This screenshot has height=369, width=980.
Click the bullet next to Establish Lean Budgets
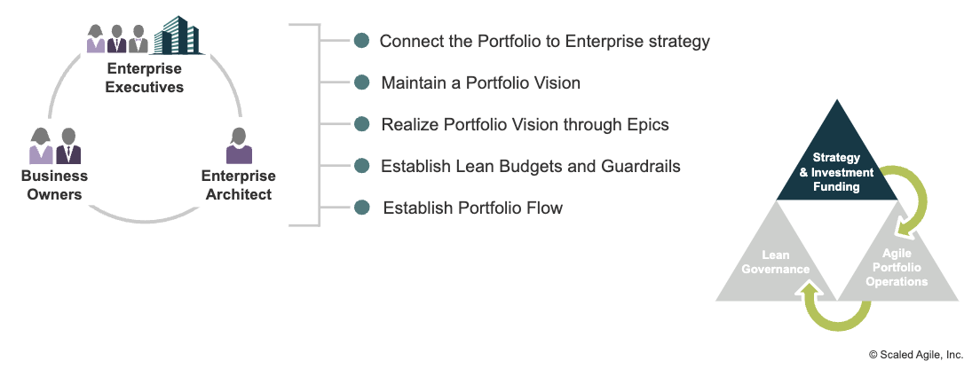point(361,166)
